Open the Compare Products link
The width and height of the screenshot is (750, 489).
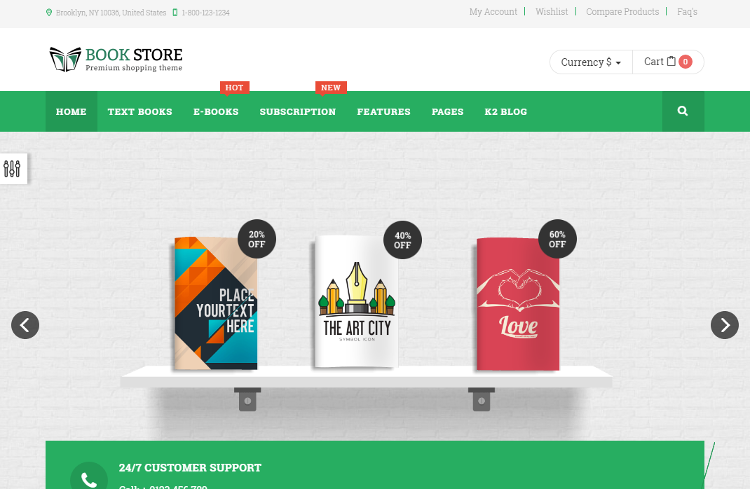622,12
